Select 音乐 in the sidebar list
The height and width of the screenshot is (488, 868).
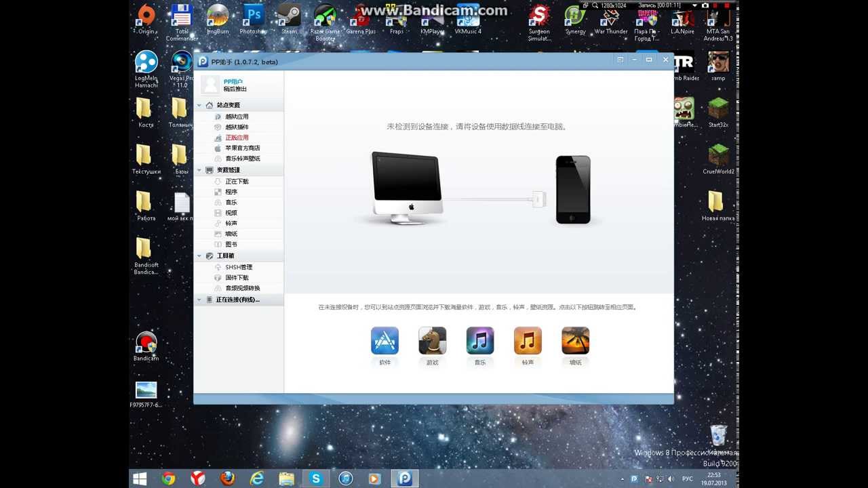click(x=231, y=203)
